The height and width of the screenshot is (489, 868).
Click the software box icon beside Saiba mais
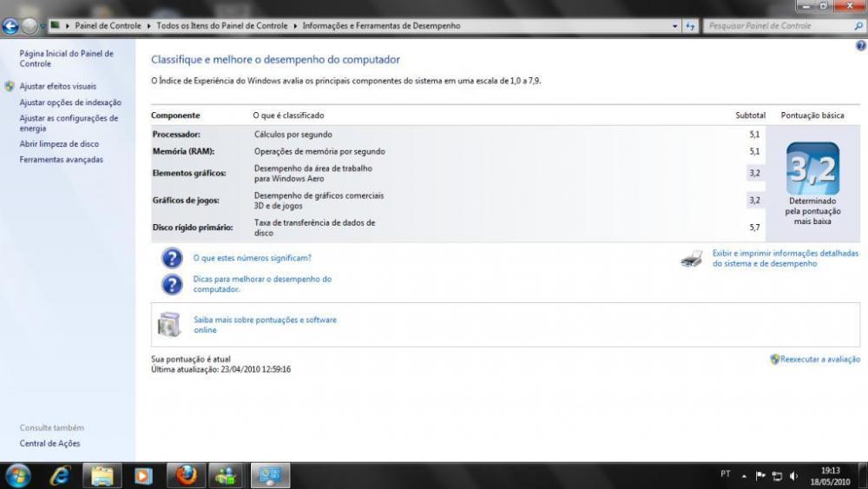169,325
